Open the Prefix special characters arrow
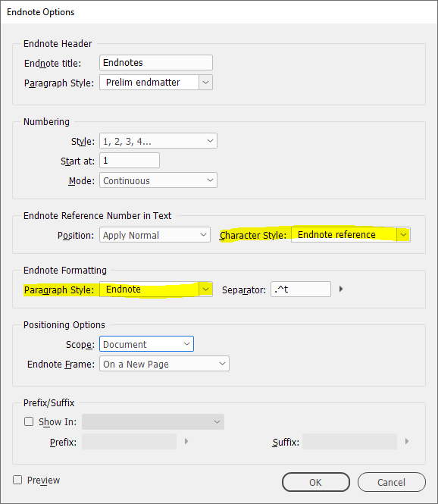This screenshot has width=438, height=504. tap(186, 441)
